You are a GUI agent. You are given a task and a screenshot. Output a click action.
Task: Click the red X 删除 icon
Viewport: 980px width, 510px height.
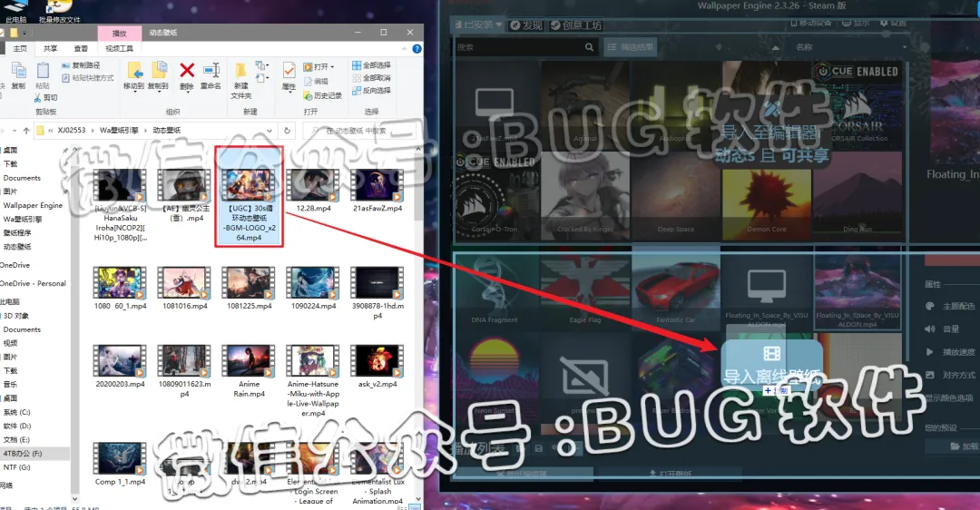pyautogui.click(x=187, y=70)
